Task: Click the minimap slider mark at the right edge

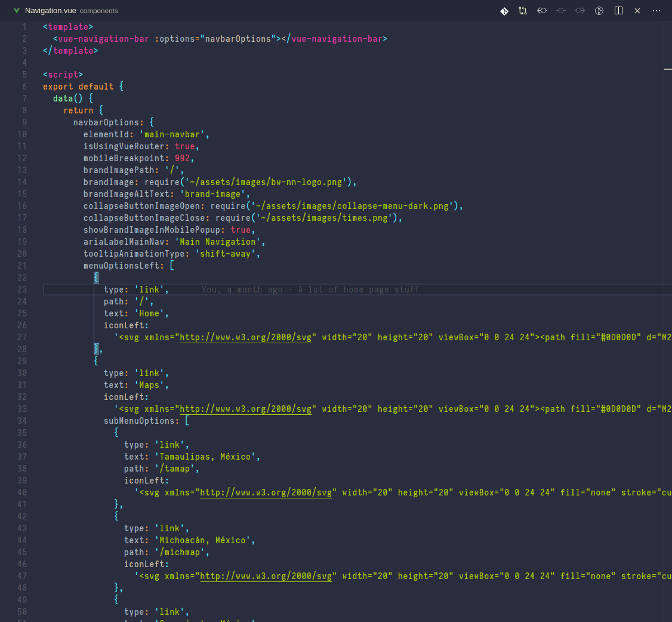Action: [x=668, y=69]
